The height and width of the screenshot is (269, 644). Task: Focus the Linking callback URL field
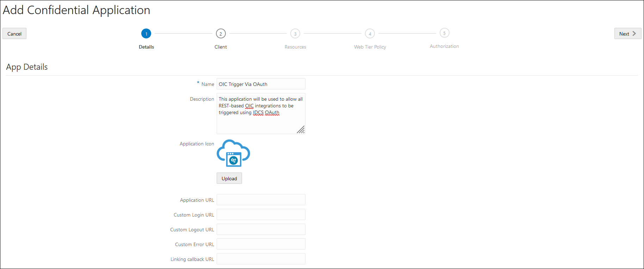(x=261, y=259)
